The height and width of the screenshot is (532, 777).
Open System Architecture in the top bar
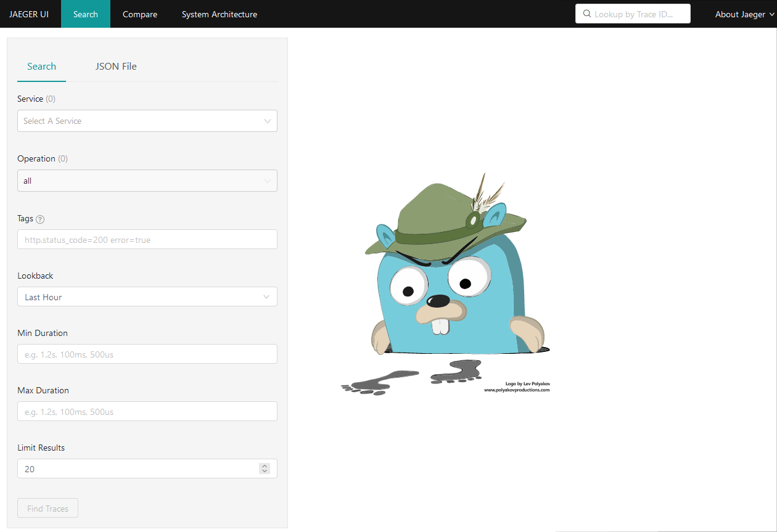(220, 14)
